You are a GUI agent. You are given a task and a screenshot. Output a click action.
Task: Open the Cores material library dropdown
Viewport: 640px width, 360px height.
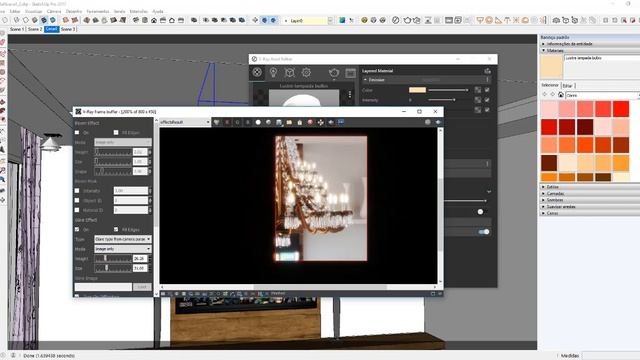[602, 95]
